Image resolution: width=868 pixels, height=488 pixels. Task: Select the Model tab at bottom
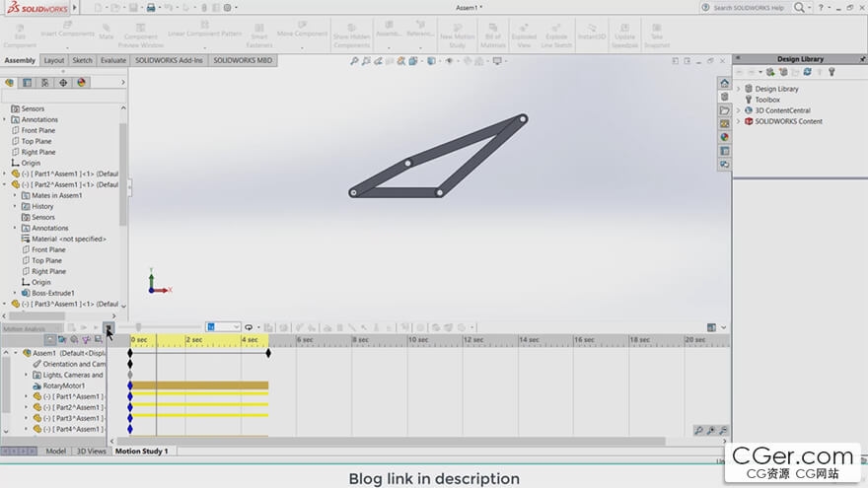click(56, 451)
